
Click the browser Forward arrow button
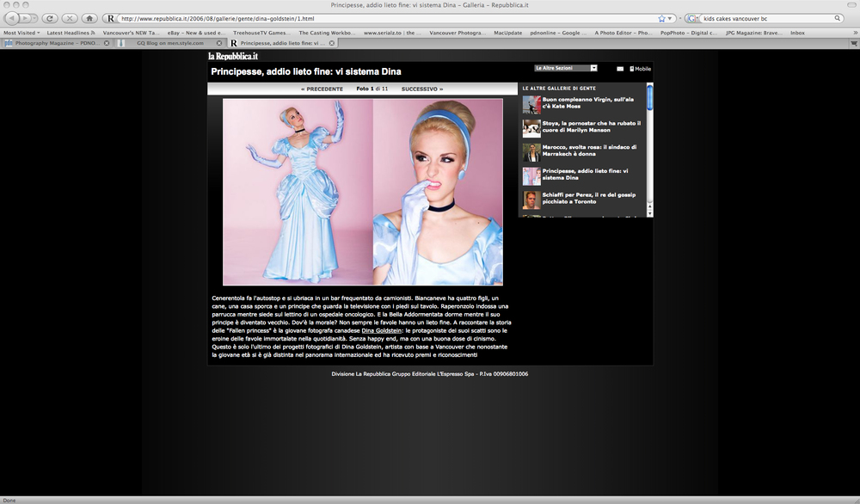(x=25, y=18)
